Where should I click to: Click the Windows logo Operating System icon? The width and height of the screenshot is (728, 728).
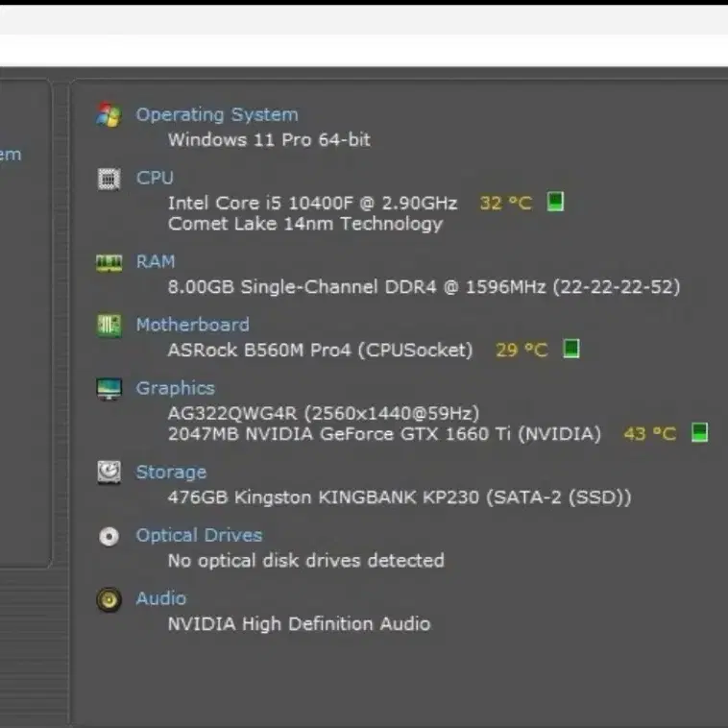109,114
